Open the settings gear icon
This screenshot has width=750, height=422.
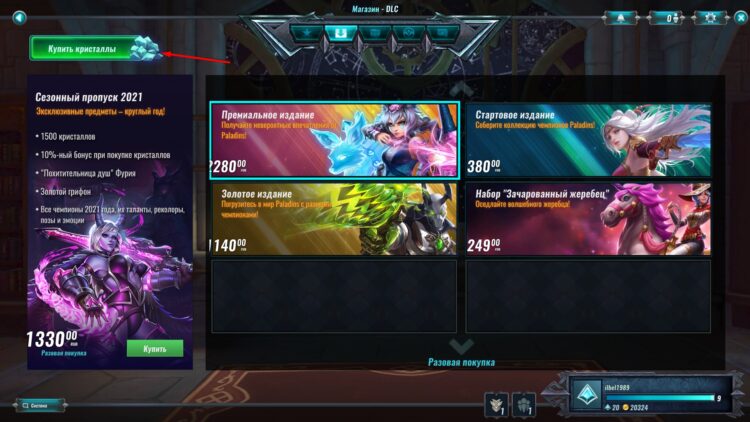pyautogui.click(x=710, y=18)
